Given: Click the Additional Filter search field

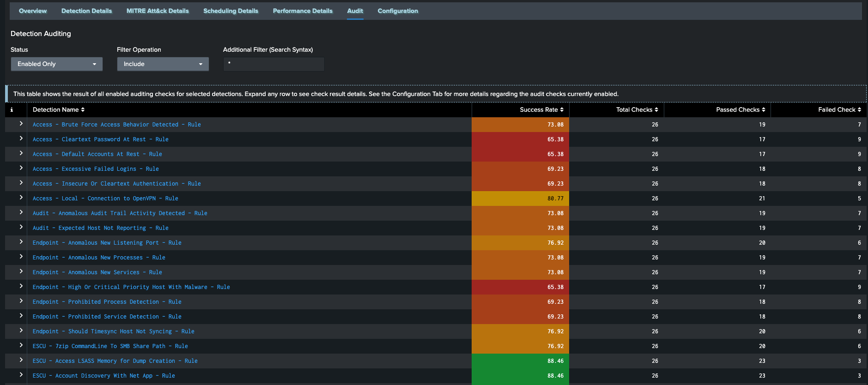Looking at the screenshot, I should click(274, 64).
